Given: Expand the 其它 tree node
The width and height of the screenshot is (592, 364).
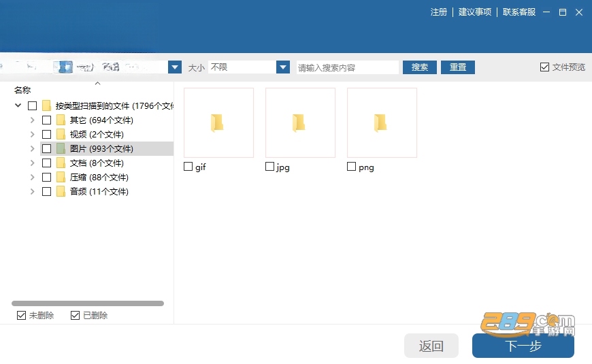Looking at the screenshot, I should pyautogui.click(x=33, y=120).
